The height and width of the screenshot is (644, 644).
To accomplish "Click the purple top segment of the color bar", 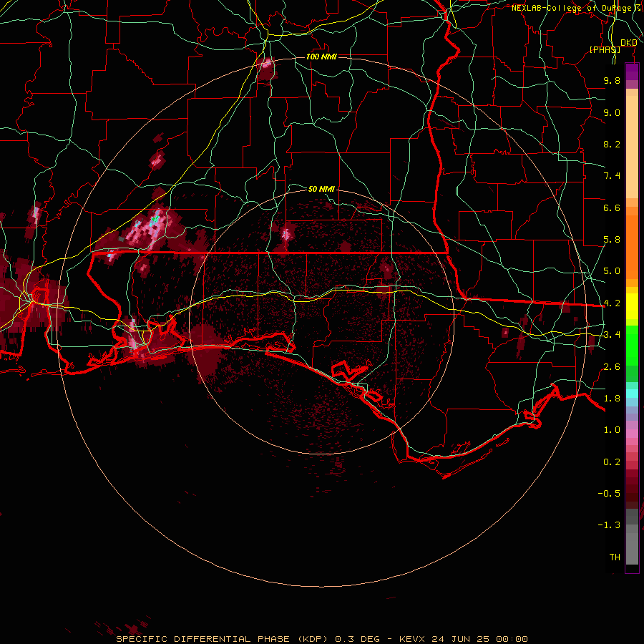I will (632, 72).
